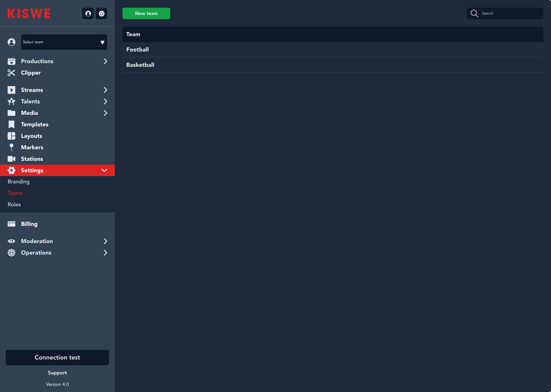Click the Settings gear icon
Viewport: 551px width, 392px height.
point(11,170)
